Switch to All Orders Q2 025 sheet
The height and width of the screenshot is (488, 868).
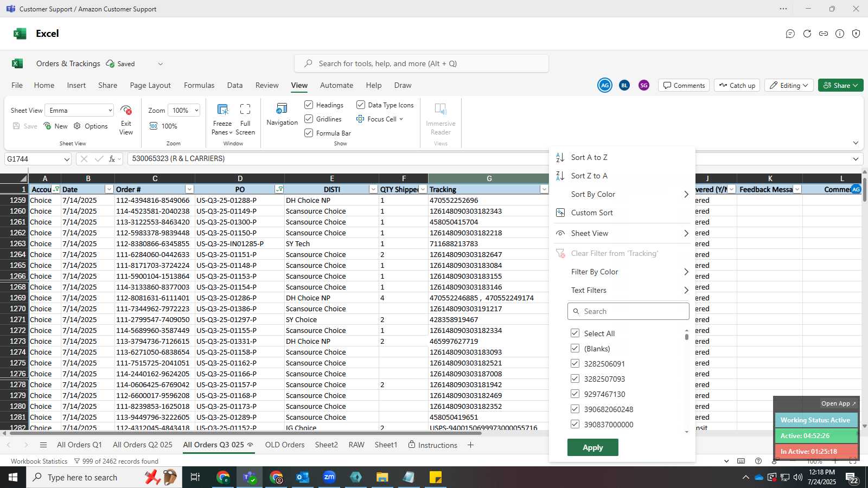point(143,445)
